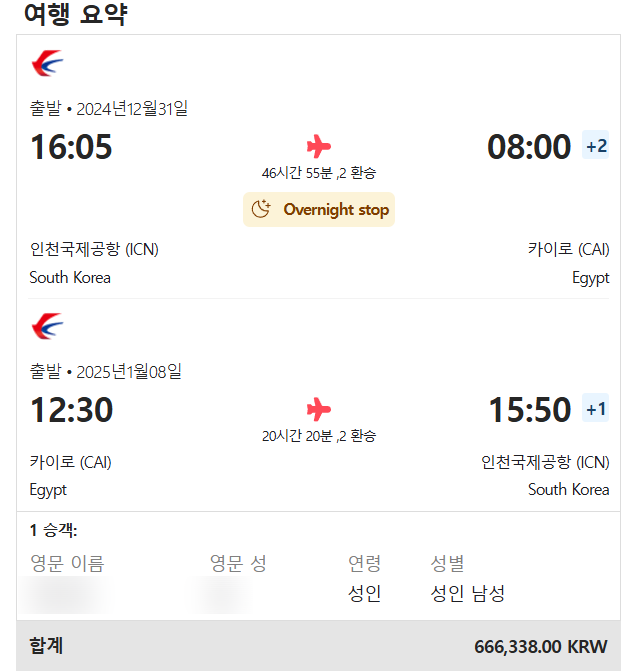This screenshot has height=672, width=633.
Task: Click the outbound flight airline logo
Action: click(x=47, y=64)
